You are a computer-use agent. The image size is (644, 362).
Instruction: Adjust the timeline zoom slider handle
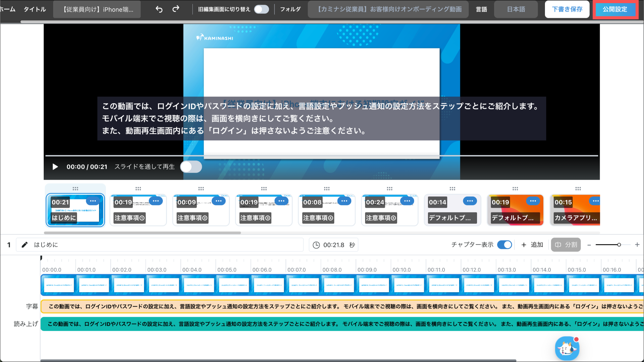tap(619, 245)
